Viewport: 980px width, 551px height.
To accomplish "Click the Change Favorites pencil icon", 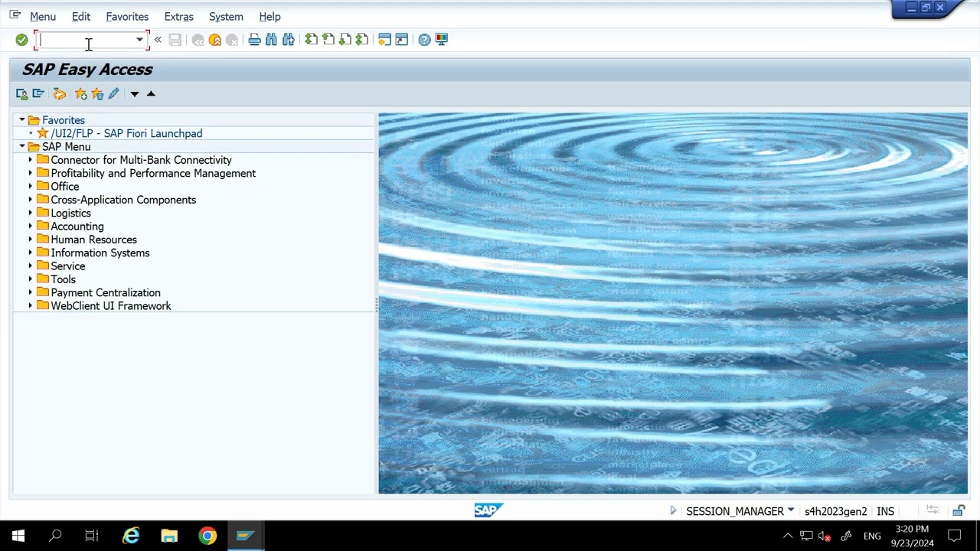I will (113, 93).
